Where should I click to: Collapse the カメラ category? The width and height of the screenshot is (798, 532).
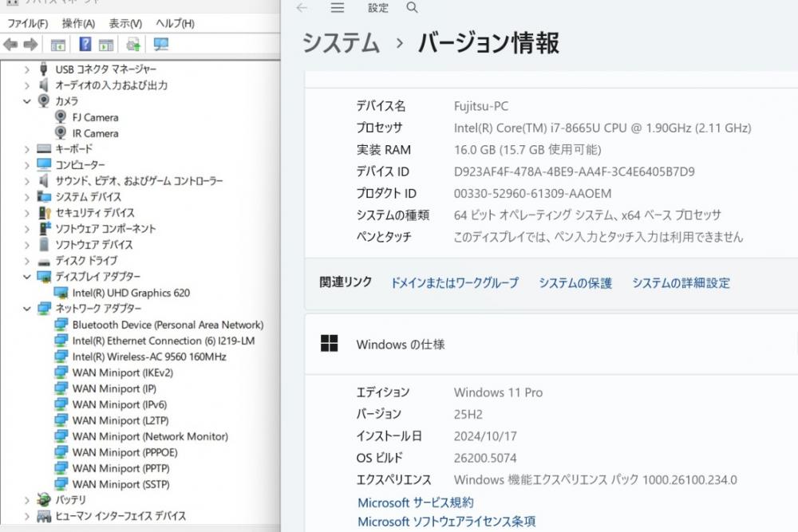pos(27,101)
